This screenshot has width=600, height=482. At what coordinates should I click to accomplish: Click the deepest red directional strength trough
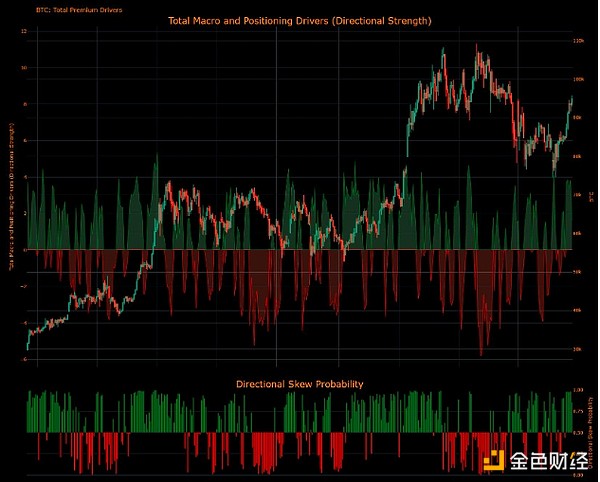pos(482,352)
